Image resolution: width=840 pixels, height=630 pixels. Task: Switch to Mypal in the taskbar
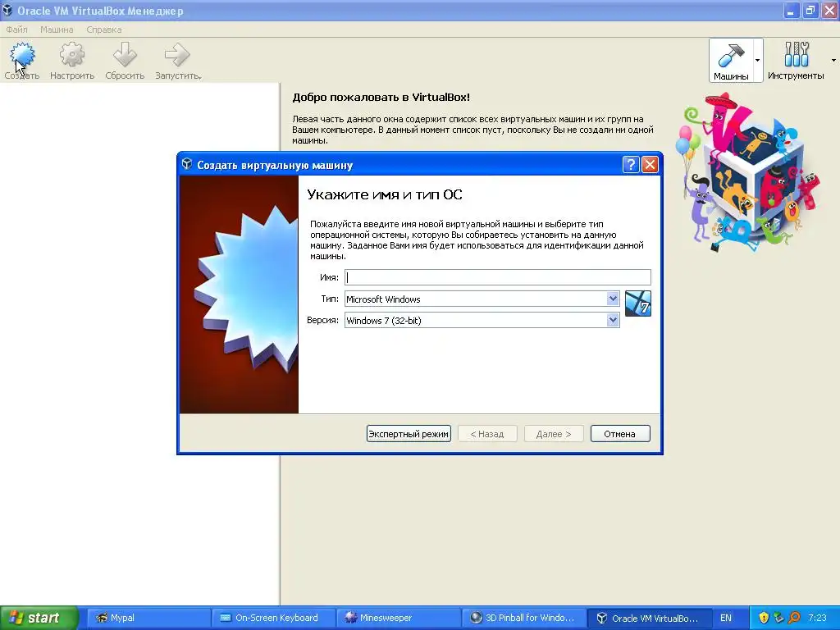148,618
